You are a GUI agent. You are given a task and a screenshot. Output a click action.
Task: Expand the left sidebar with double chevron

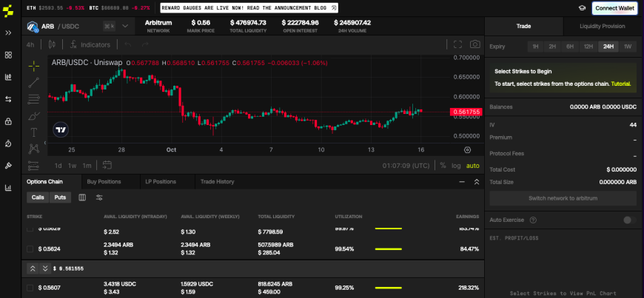(8, 33)
